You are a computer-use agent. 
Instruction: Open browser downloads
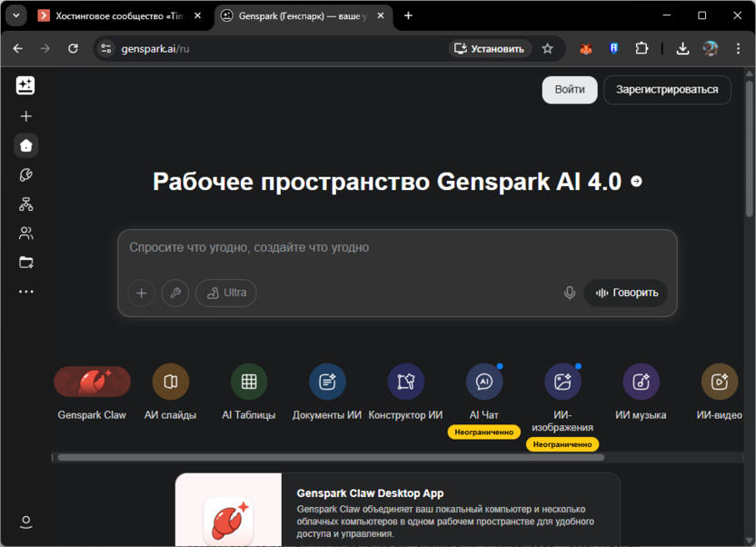click(x=682, y=49)
